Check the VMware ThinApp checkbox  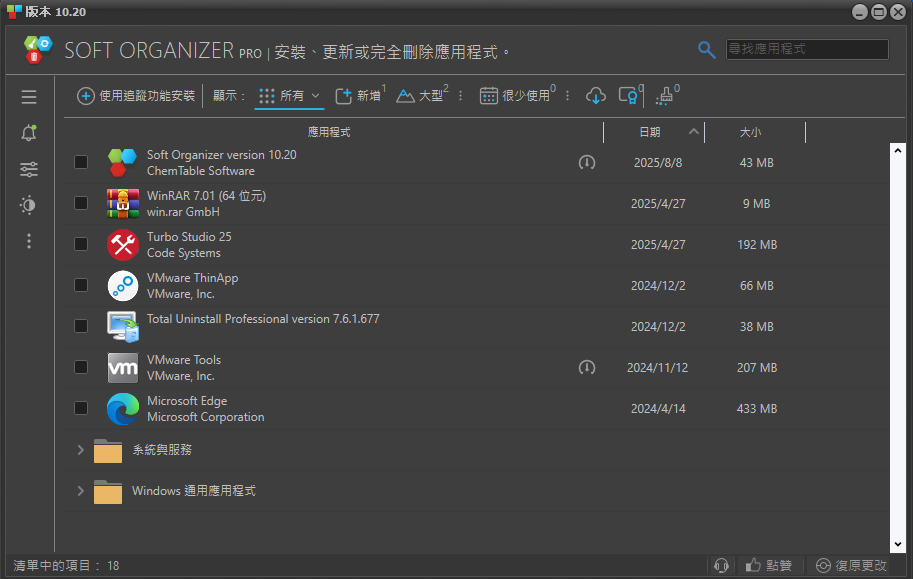tap(81, 285)
